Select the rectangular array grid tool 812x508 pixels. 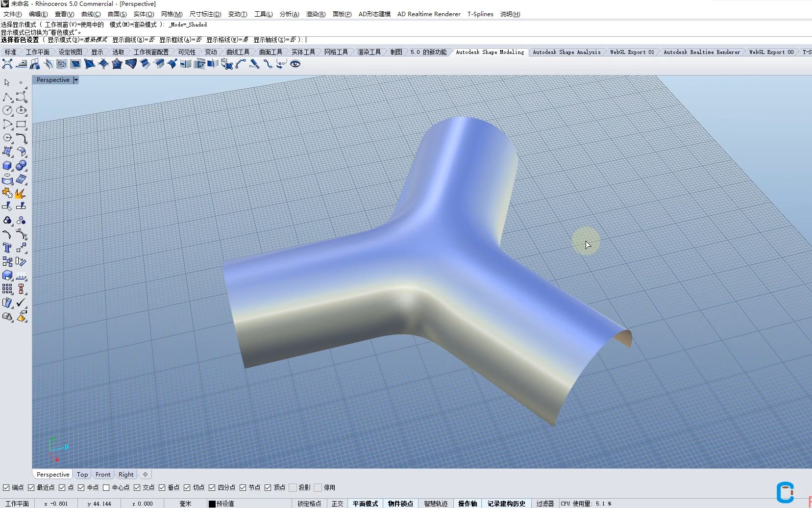tap(7, 289)
